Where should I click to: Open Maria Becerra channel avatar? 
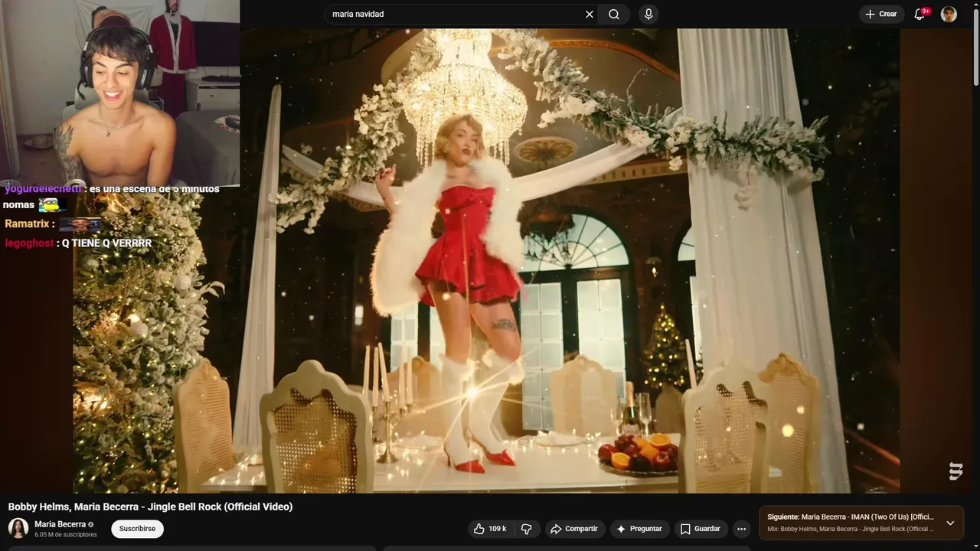click(x=18, y=528)
